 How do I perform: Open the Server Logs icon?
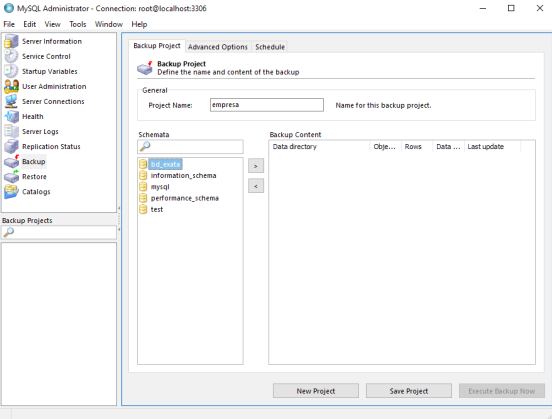click(11, 131)
